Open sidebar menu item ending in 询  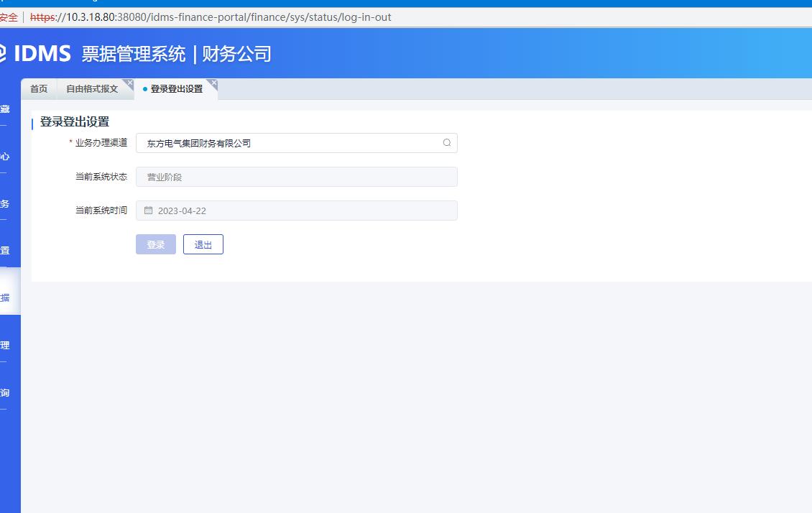click(5, 393)
